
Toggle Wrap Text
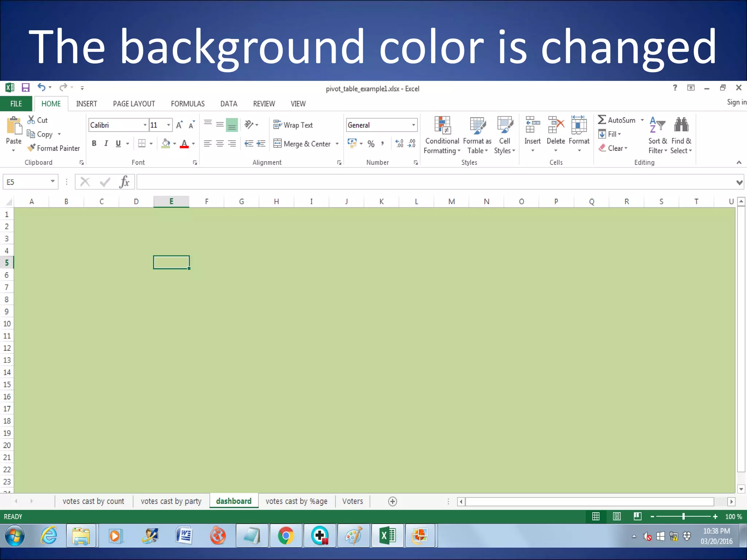tap(293, 125)
